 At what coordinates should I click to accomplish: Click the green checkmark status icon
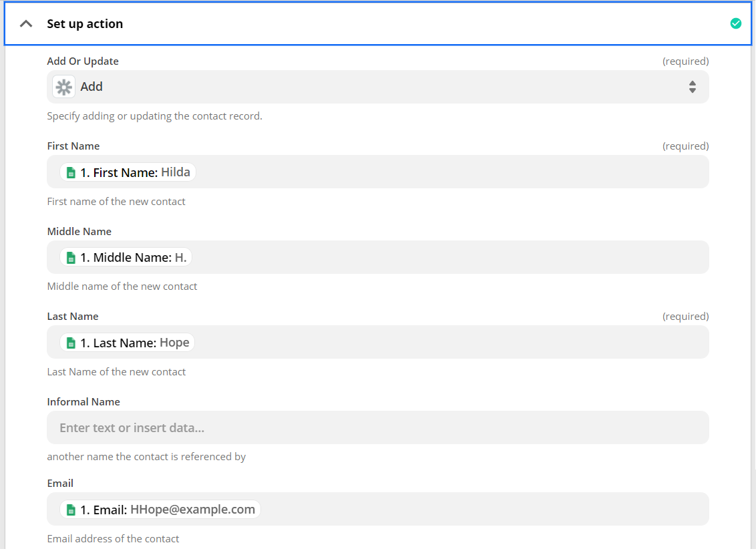(x=735, y=24)
